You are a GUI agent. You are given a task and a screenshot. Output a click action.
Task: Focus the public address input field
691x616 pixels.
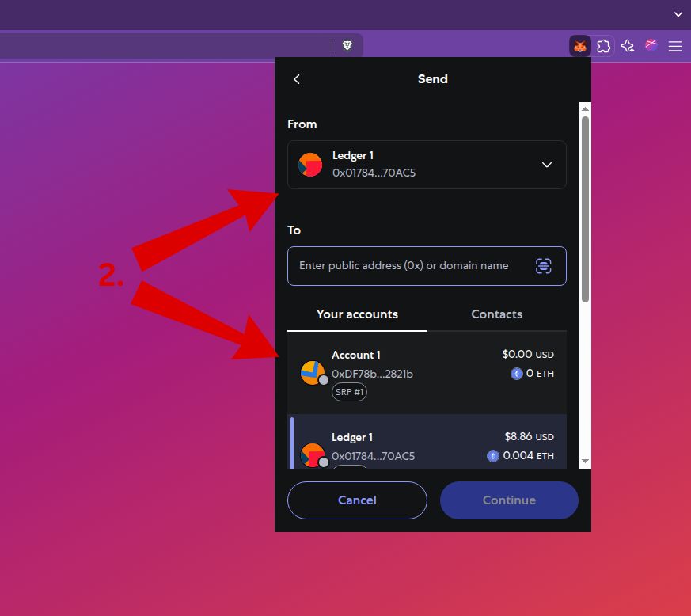tap(427, 266)
